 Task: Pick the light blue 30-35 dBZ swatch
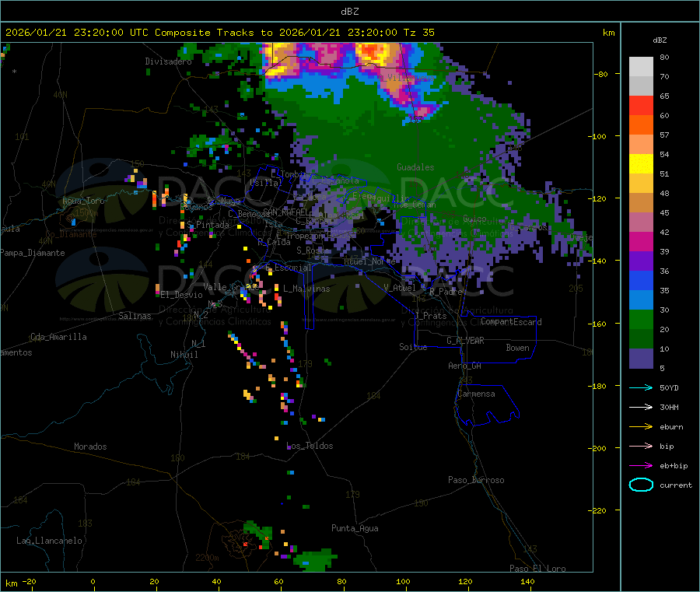click(x=641, y=300)
